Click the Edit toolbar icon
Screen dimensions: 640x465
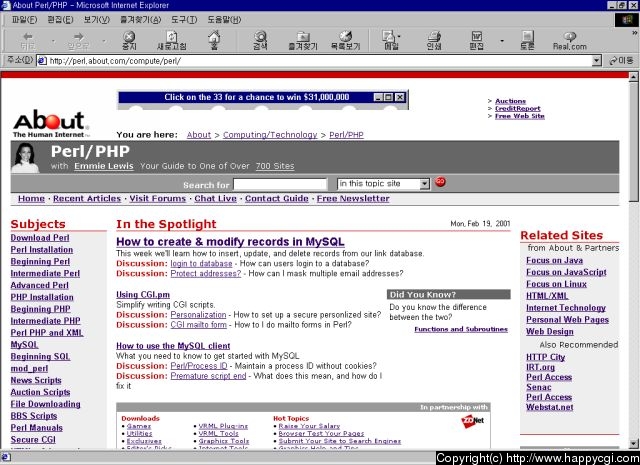click(477, 37)
